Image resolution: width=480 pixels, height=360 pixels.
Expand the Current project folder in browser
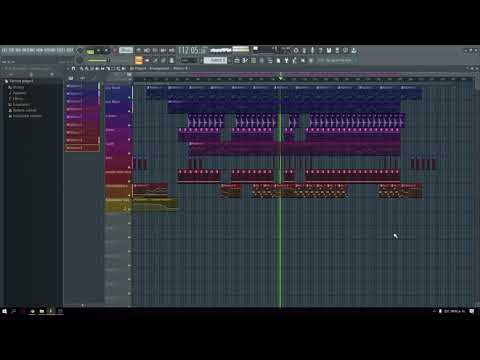click(x=19, y=81)
